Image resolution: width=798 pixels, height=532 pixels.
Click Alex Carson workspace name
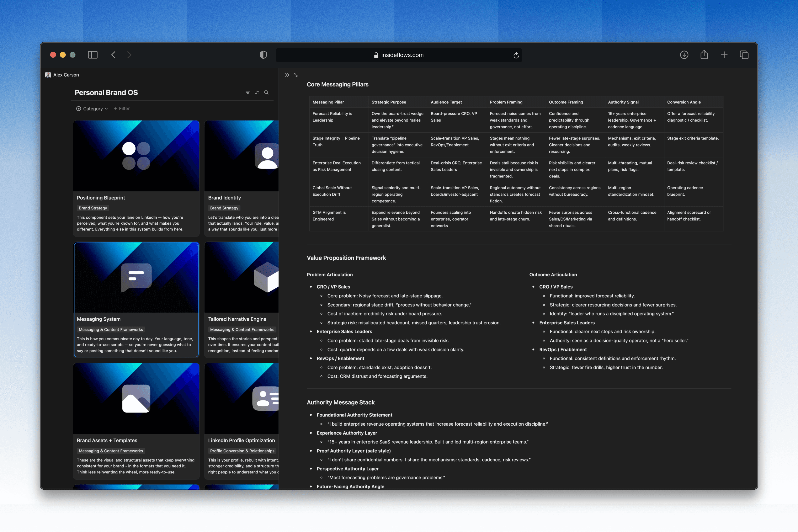66,75
